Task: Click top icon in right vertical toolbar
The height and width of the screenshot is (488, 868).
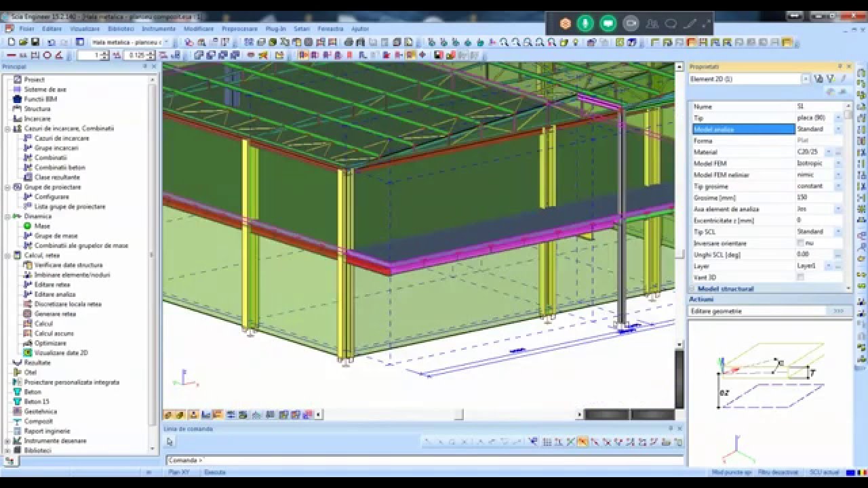Action: pos(862,73)
